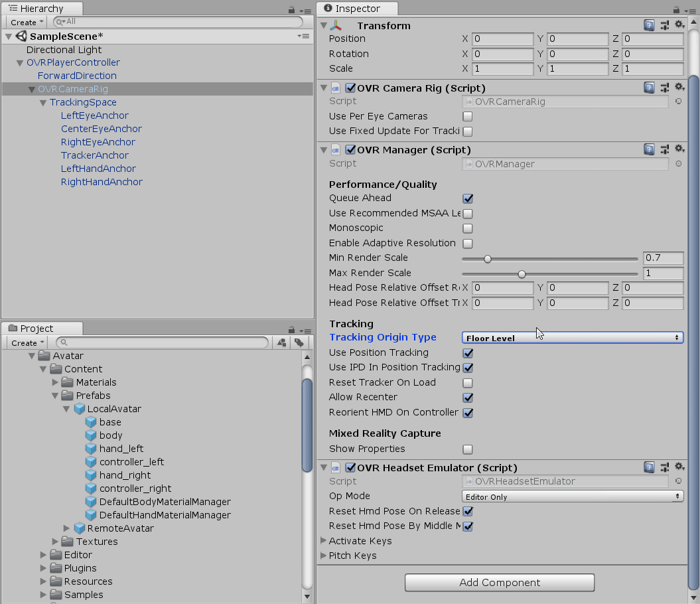Image resolution: width=700 pixels, height=604 pixels.
Task: Collapse the Transform component foldout
Action: click(x=324, y=26)
